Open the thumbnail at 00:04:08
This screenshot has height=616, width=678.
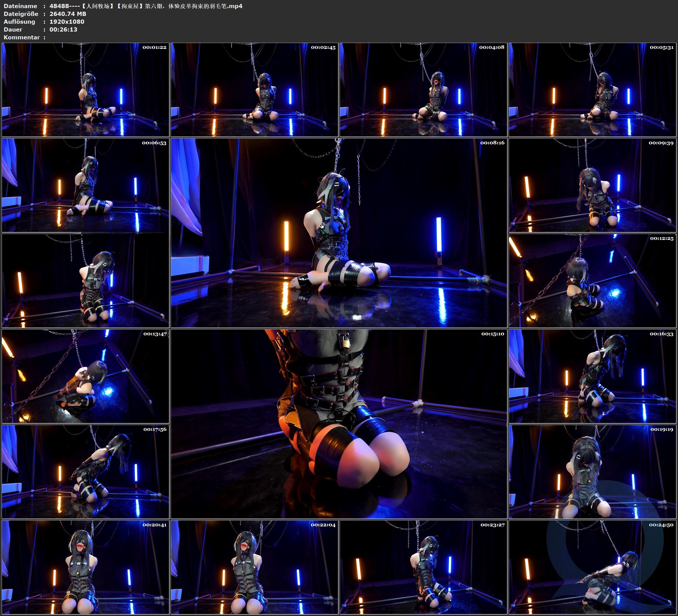coord(423,89)
